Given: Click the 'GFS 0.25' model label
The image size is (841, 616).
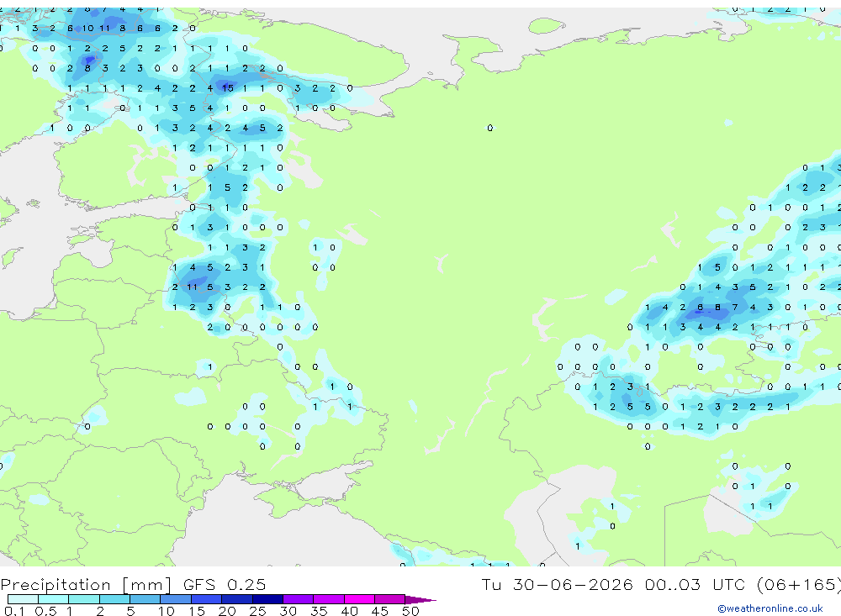Looking at the screenshot, I should 225,585.
